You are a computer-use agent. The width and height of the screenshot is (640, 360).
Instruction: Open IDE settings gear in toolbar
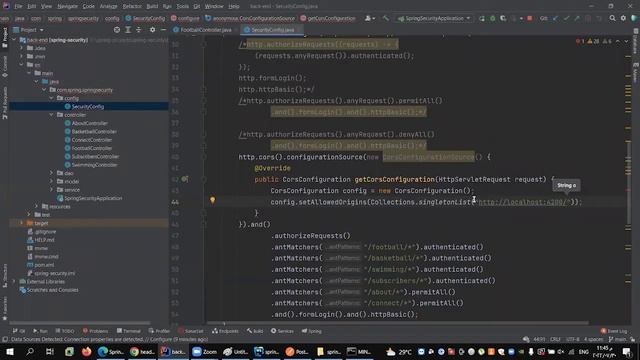[x=623, y=18]
